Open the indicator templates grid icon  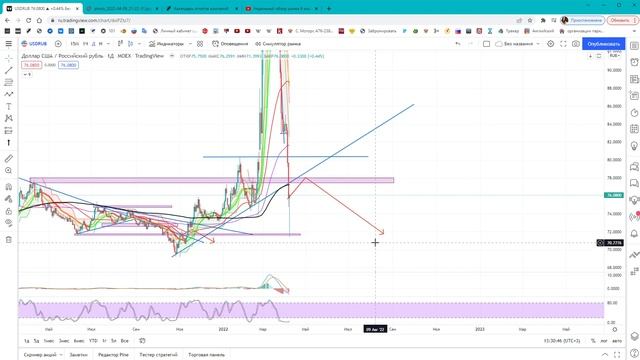click(x=200, y=44)
